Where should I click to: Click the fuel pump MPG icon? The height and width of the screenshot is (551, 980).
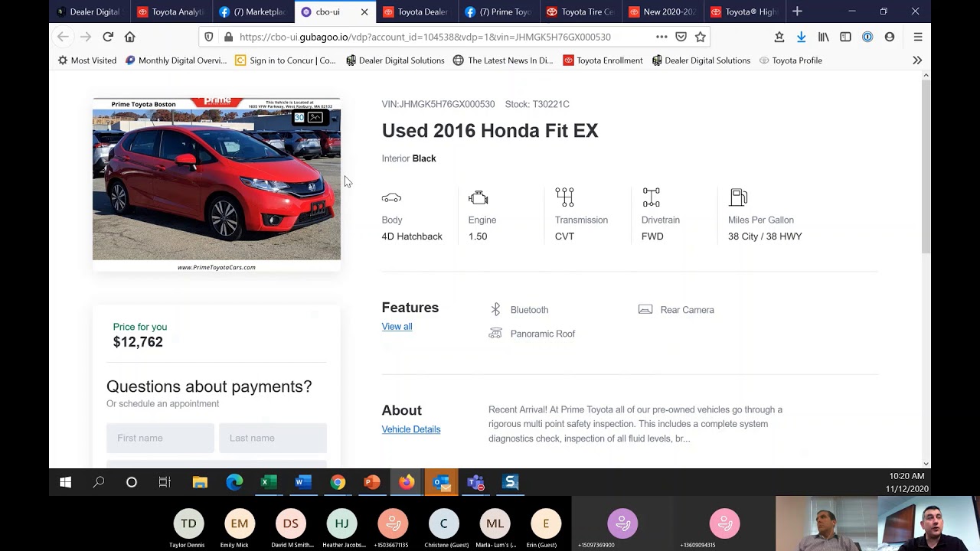tap(738, 197)
